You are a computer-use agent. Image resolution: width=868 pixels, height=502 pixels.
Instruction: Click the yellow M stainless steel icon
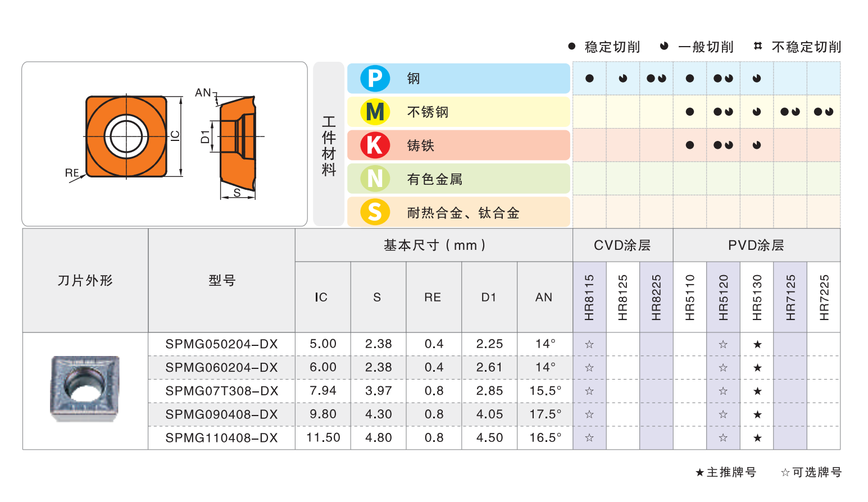click(x=375, y=112)
